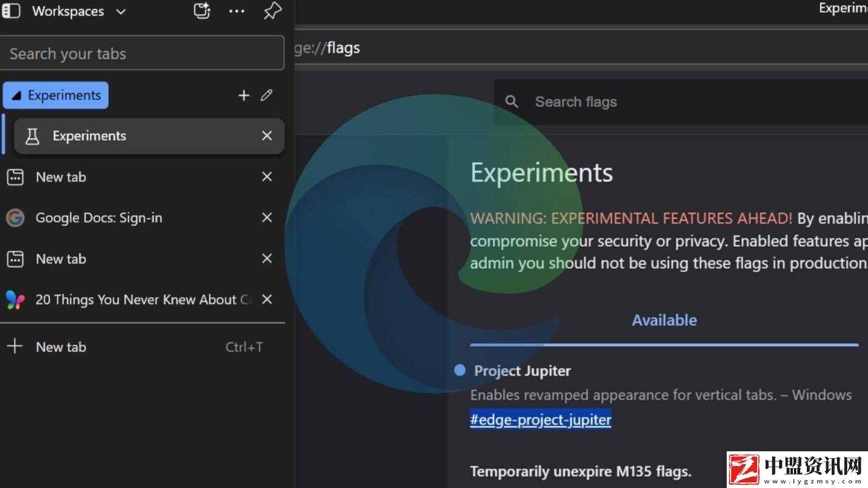
Task: Click the colorful butterfly favicon
Action: (15, 299)
